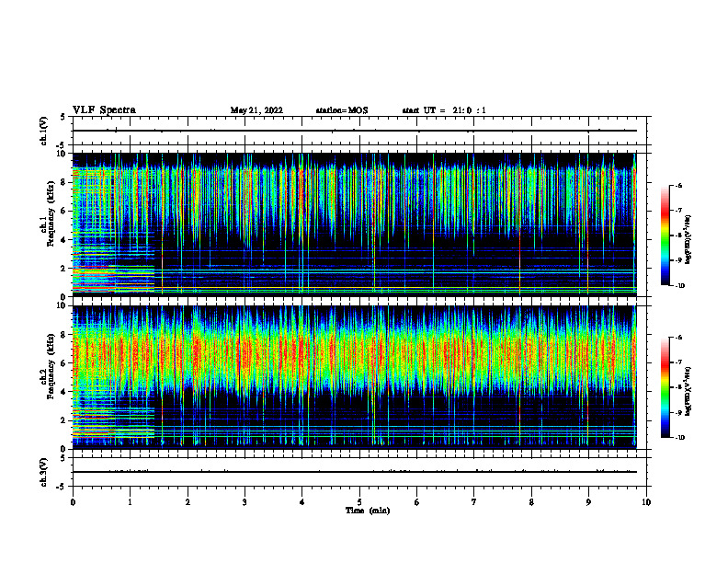This screenshot has height=563, width=728.
Task: Click the "-8" label on ch.1 color bar
Action: (678, 236)
